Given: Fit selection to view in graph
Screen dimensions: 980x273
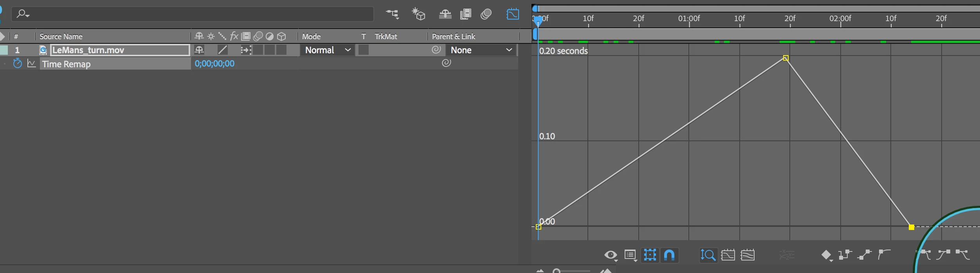Looking at the screenshot, I should point(728,255).
